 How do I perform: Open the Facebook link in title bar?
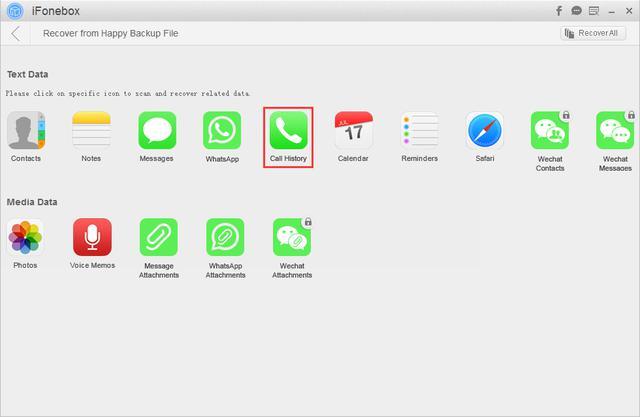559,11
